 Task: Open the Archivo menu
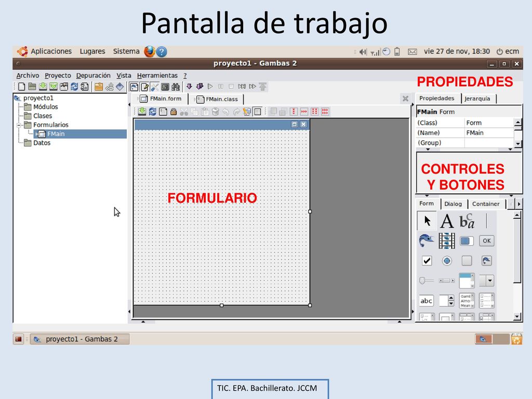[28, 76]
